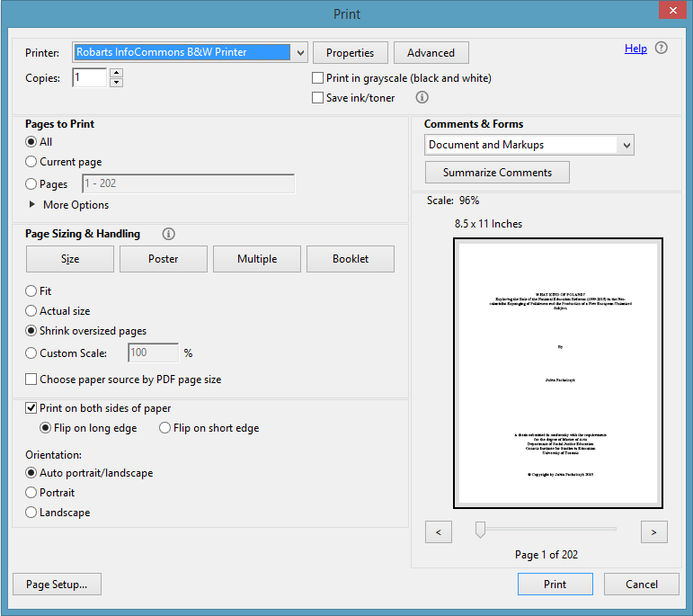Screen dimensions: 693x616
Task: Go to next preview page arrow
Action: (x=654, y=531)
